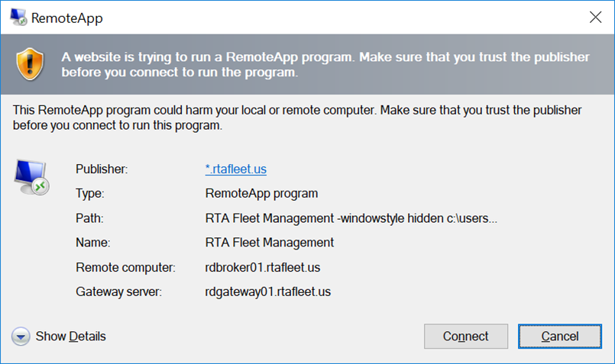
Task: Click the Show Details label
Action: (x=70, y=337)
